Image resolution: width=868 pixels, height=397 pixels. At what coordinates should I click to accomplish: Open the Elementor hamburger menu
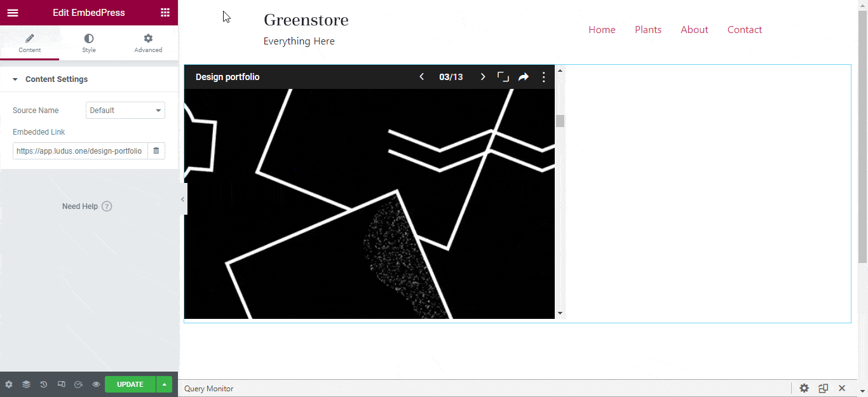(x=13, y=13)
